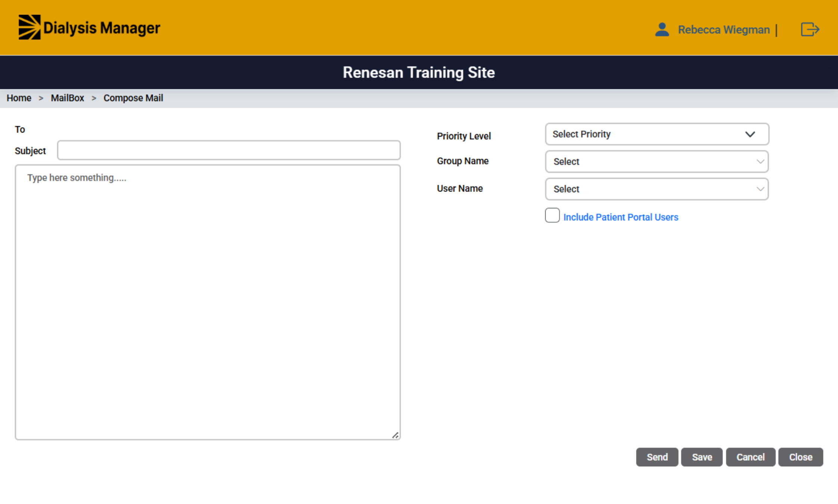
Task: Click the To label
Action: pos(20,130)
